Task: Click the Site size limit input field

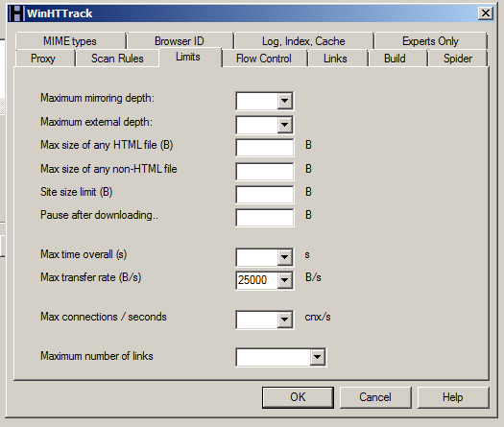Action: (x=265, y=195)
